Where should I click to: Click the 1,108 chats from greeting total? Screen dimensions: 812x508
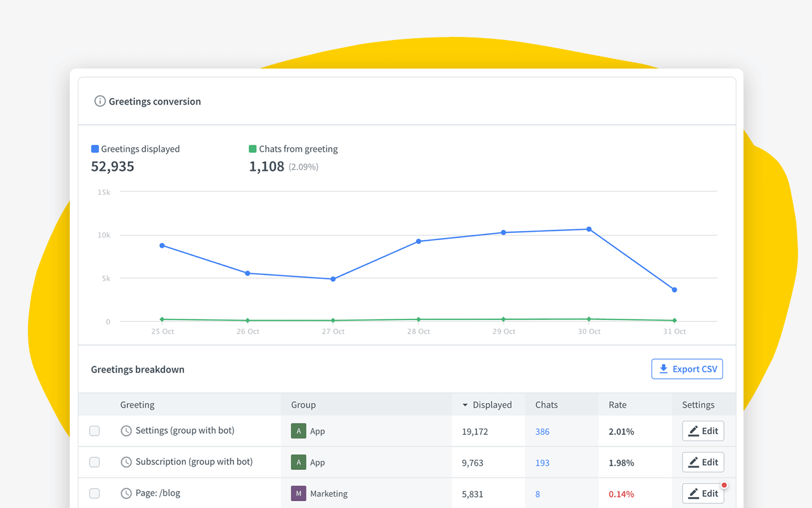coord(266,166)
